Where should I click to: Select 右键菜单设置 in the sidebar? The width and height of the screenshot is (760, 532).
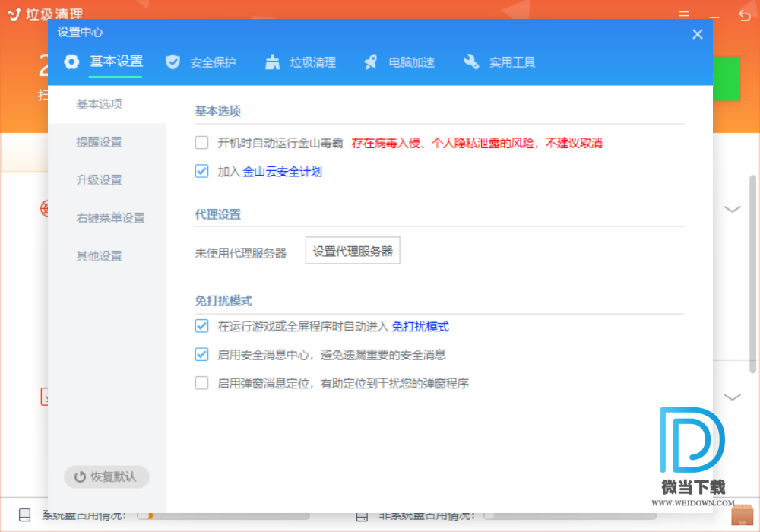pyautogui.click(x=107, y=218)
